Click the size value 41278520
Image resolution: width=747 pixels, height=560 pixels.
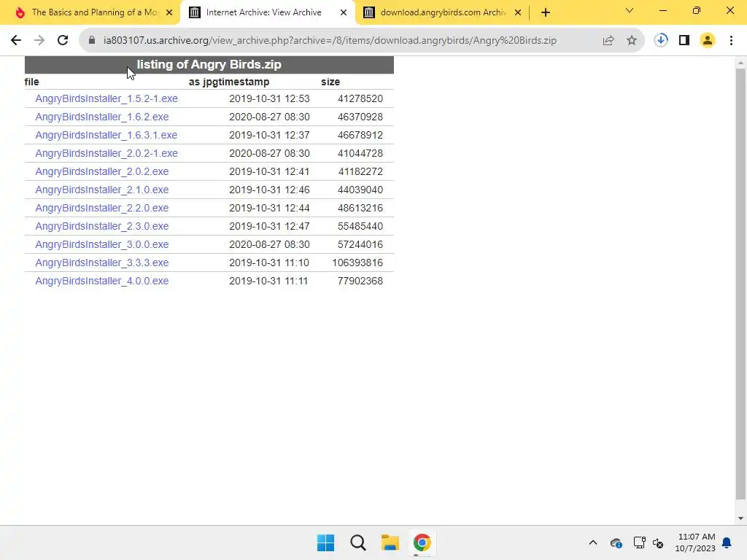tap(360, 98)
